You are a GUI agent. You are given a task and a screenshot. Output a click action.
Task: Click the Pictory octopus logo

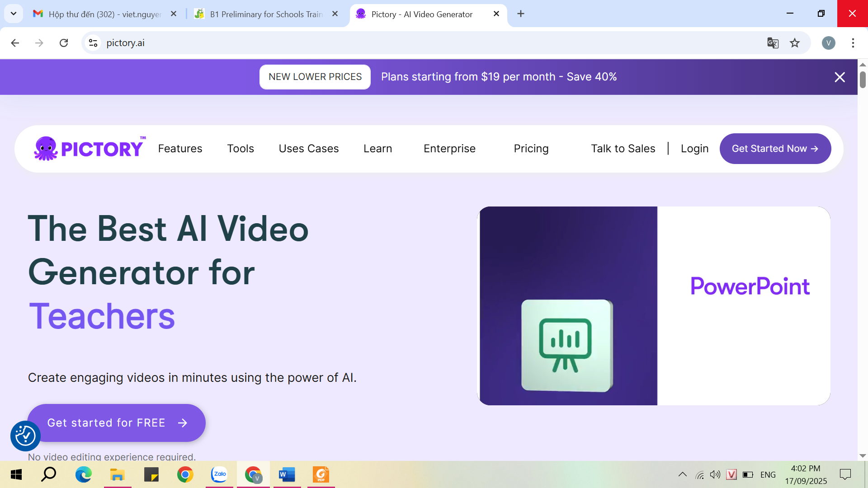click(90, 149)
